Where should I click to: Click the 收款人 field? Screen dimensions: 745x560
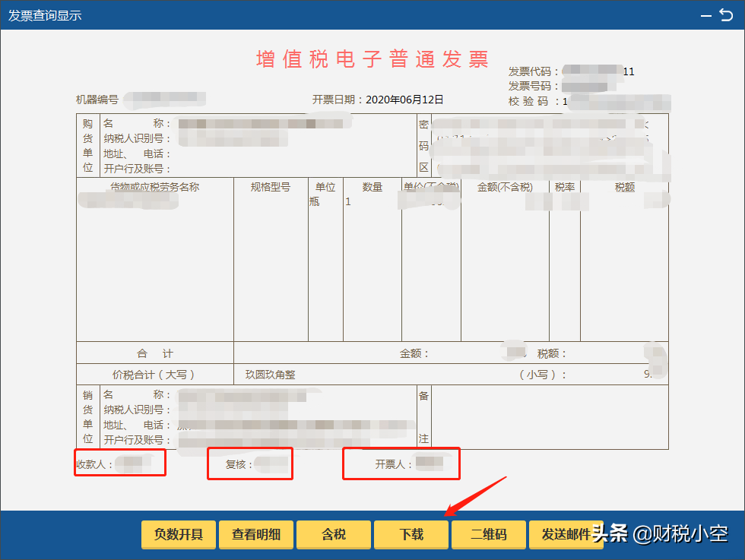(x=120, y=462)
